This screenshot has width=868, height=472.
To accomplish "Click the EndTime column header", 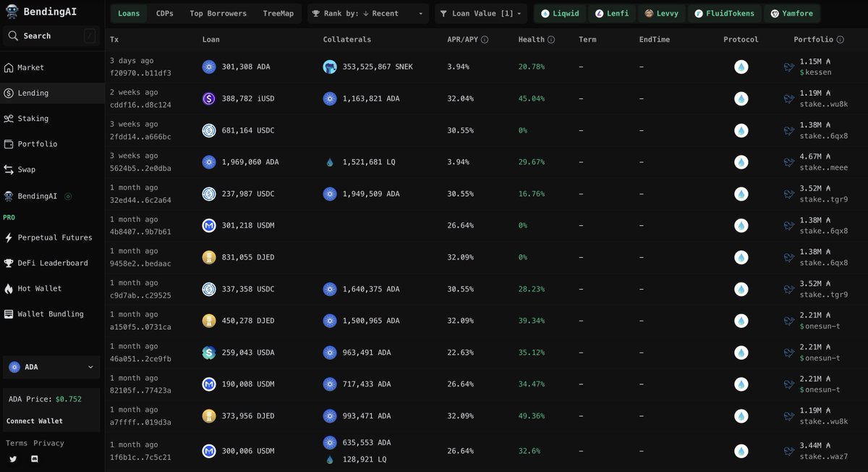I will click(655, 40).
